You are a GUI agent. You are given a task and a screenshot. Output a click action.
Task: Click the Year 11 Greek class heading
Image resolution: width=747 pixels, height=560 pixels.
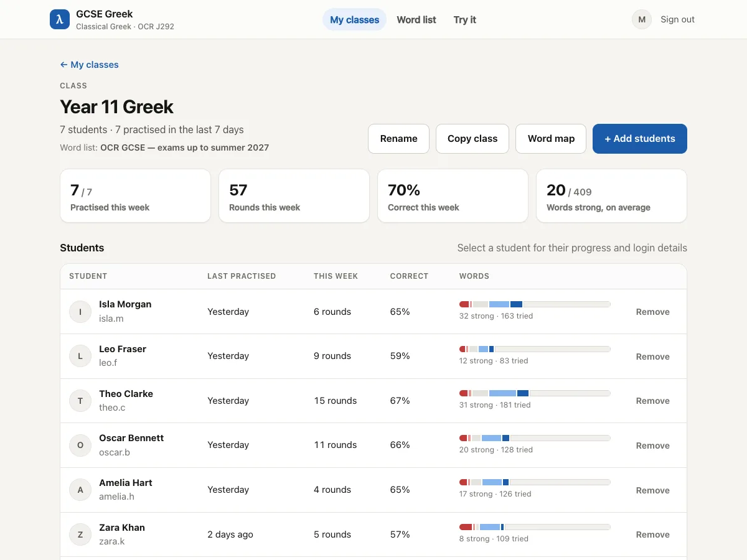point(117,107)
